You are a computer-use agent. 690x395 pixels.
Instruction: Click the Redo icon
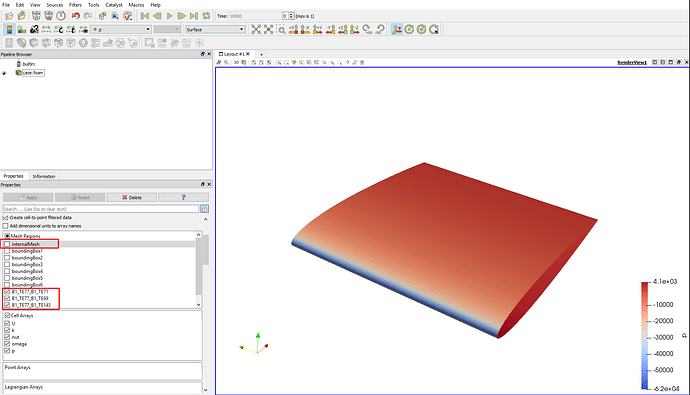(x=88, y=16)
